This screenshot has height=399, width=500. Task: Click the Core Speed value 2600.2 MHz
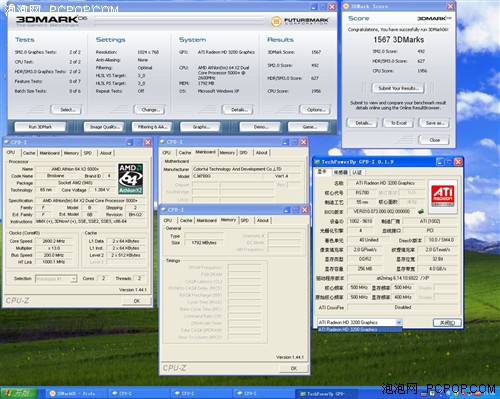point(54,241)
